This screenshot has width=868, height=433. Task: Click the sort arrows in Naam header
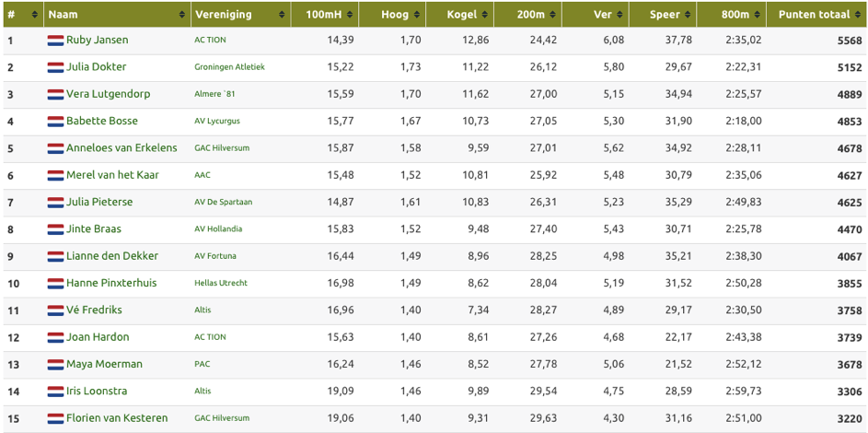point(182,16)
